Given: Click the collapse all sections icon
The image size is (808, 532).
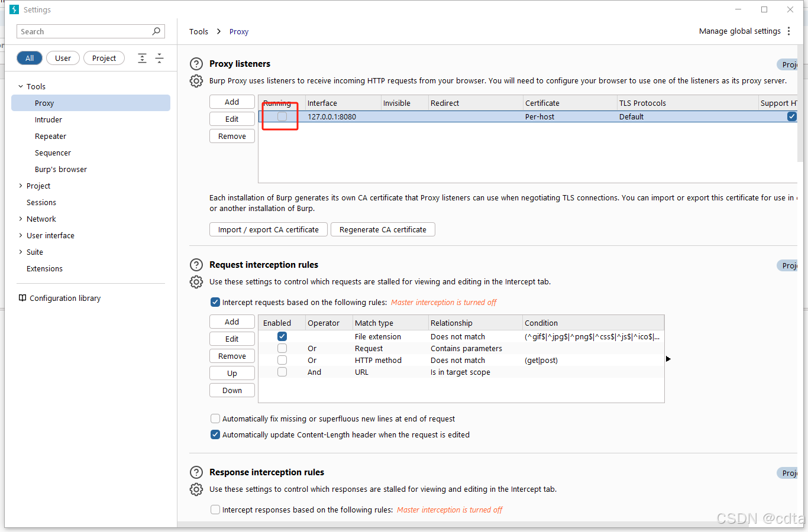Looking at the screenshot, I should click(159, 58).
